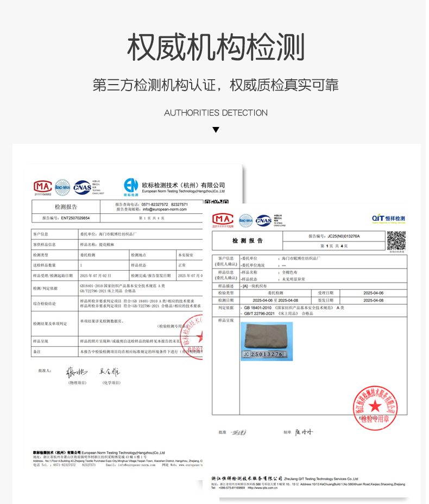This screenshot has width=429, height=504.
Task: Click the red MA logo on left report
Action: click(x=43, y=186)
